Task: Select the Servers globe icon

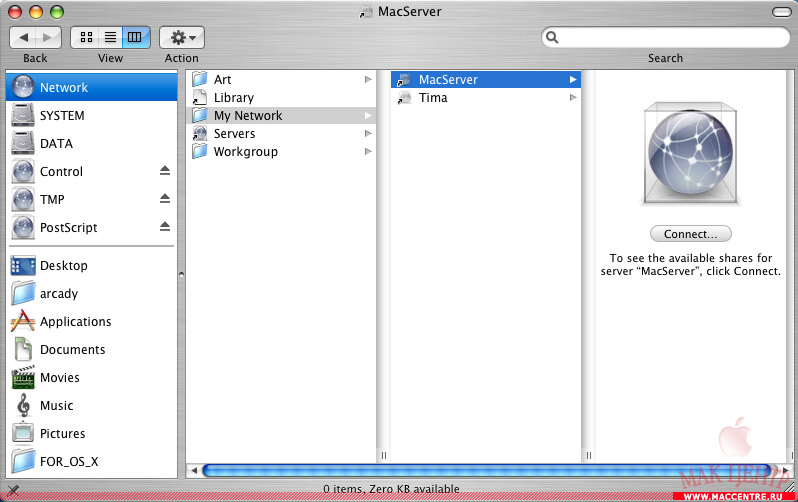Action: point(200,133)
